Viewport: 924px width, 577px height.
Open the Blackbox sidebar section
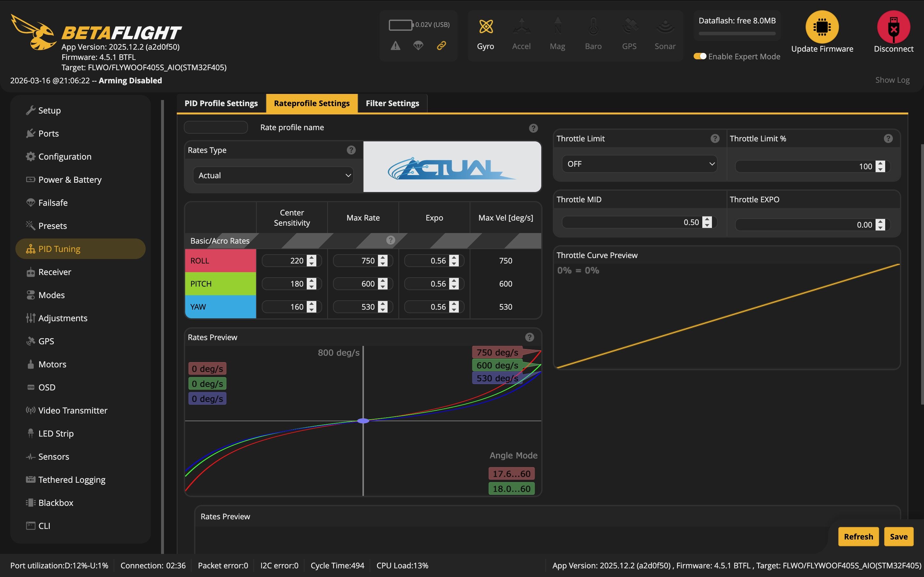[56, 503]
